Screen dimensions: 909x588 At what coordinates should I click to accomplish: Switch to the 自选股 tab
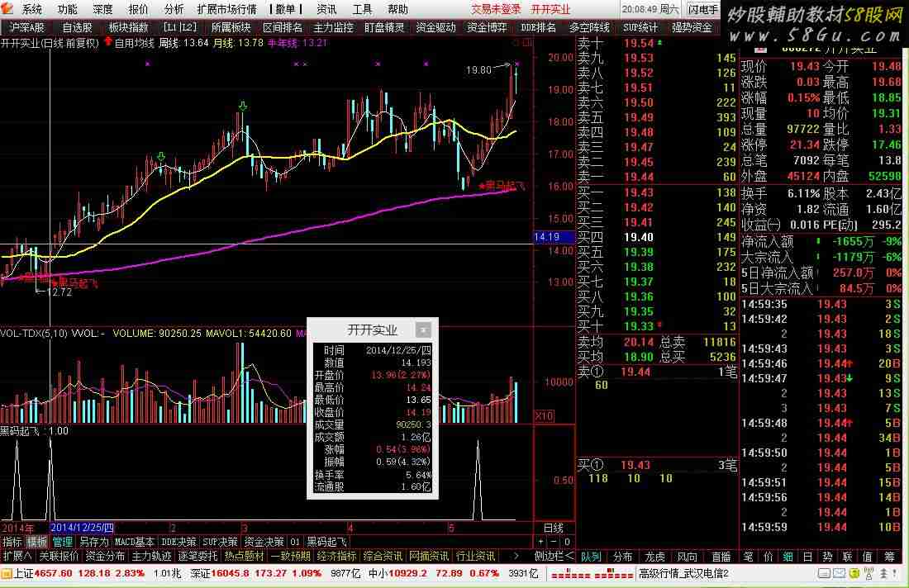(x=77, y=27)
